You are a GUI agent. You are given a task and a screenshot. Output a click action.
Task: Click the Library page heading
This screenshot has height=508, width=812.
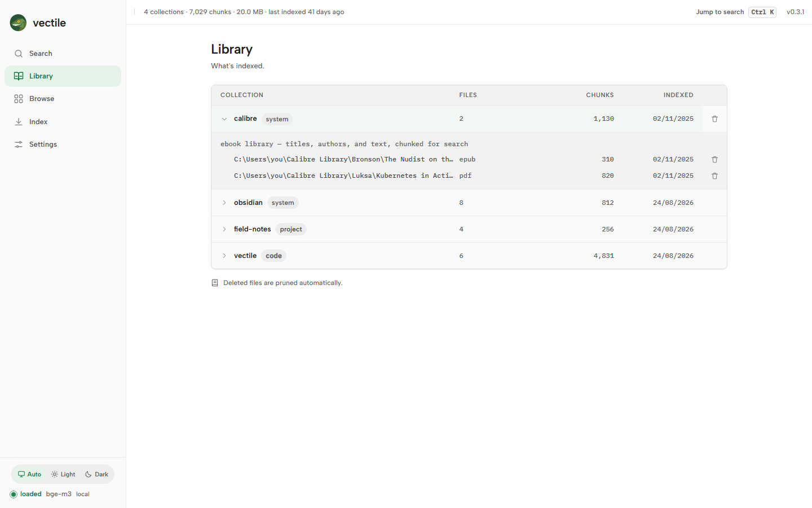click(x=232, y=49)
